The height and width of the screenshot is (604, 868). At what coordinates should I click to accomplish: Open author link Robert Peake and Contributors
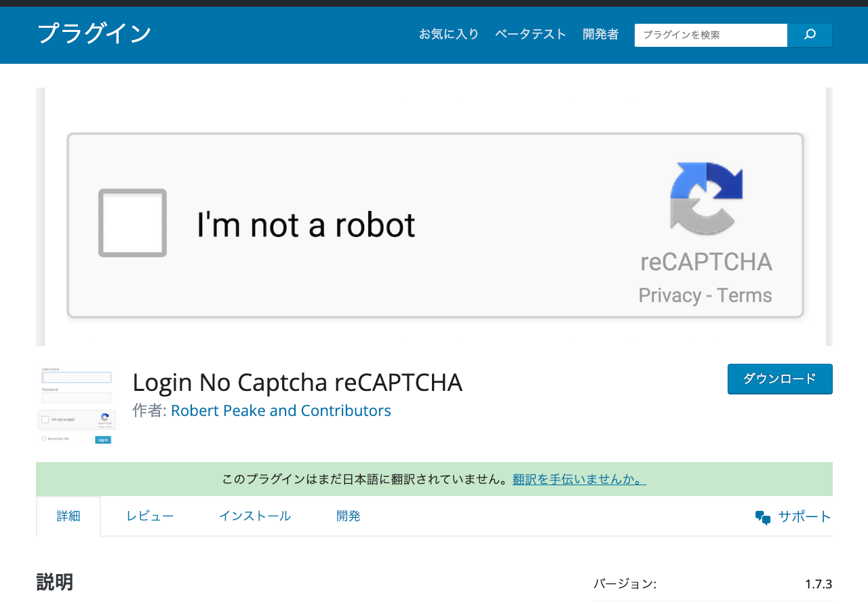point(281,411)
